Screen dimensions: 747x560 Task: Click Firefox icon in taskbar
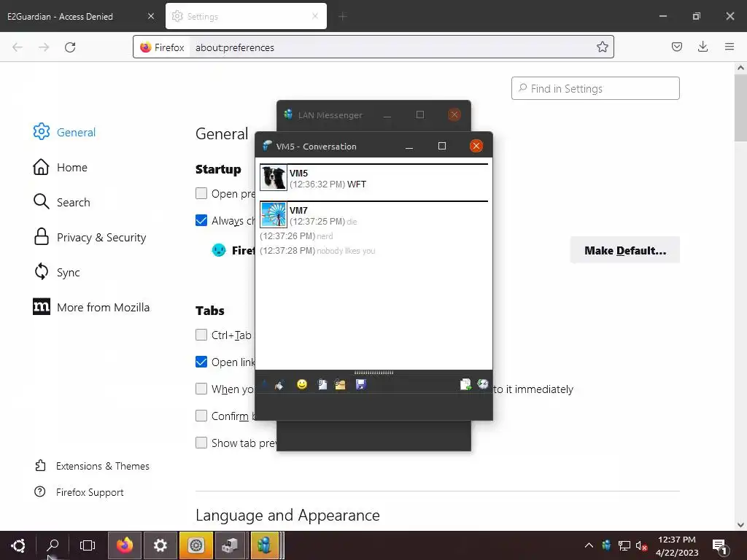(x=124, y=545)
